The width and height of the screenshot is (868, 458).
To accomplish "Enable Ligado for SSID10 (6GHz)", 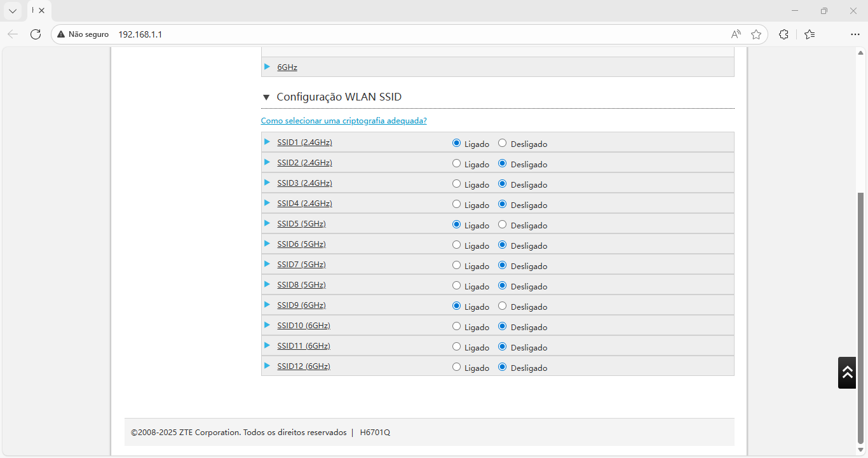I will tap(456, 326).
